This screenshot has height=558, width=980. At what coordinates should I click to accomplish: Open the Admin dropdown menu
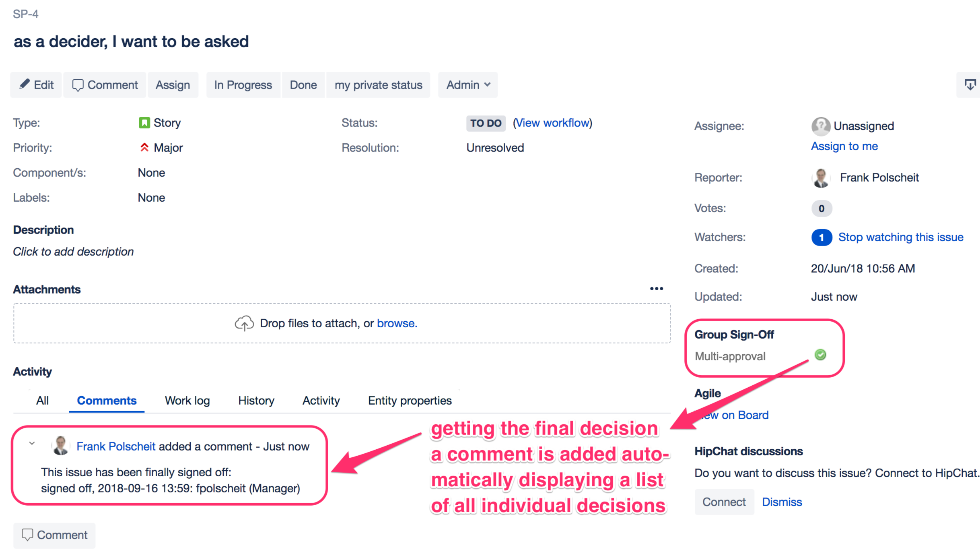click(467, 85)
